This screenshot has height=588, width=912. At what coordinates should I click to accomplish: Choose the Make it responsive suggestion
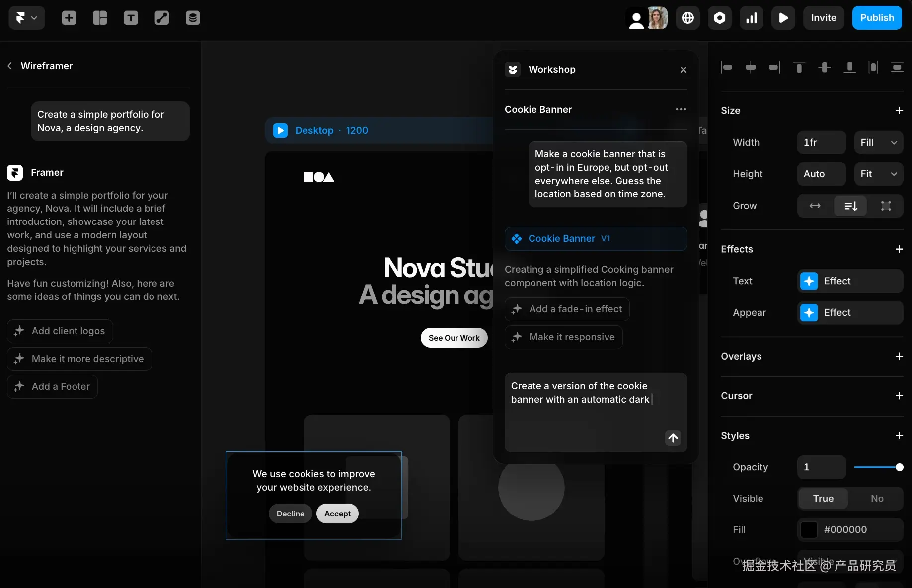click(564, 337)
